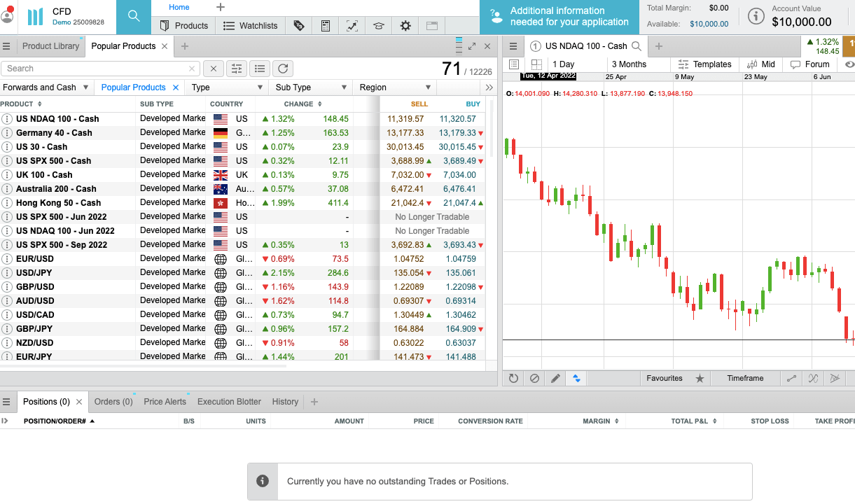Open the education graduation cap icon

379,26
